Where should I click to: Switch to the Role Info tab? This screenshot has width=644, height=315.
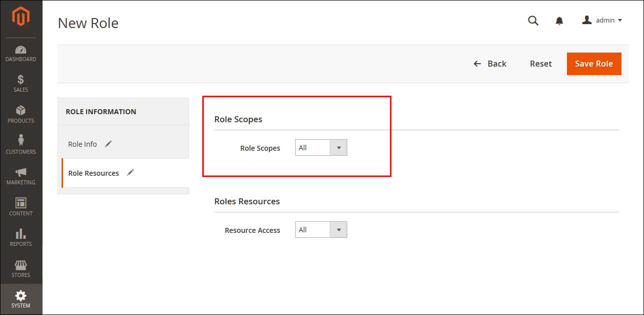click(x=82, y=144)
